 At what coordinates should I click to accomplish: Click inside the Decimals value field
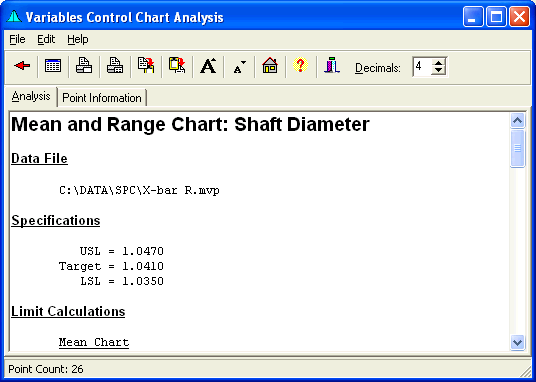pyautogui.click(x=422, y=67)
